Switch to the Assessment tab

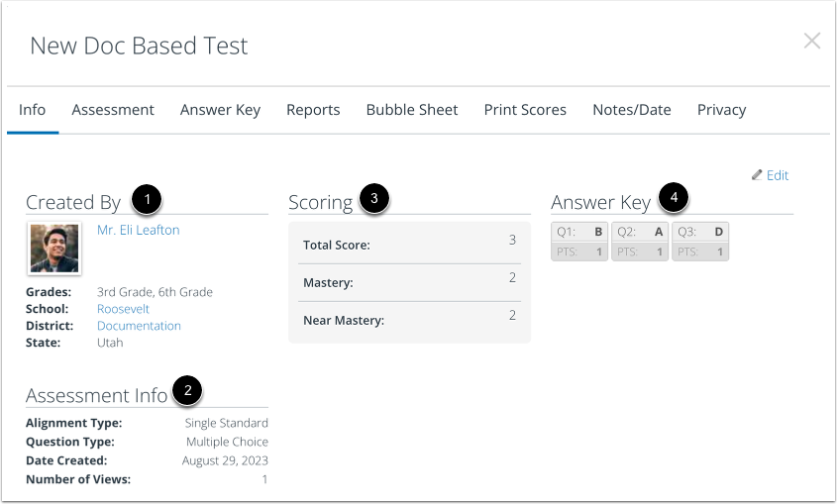(113, 110)
